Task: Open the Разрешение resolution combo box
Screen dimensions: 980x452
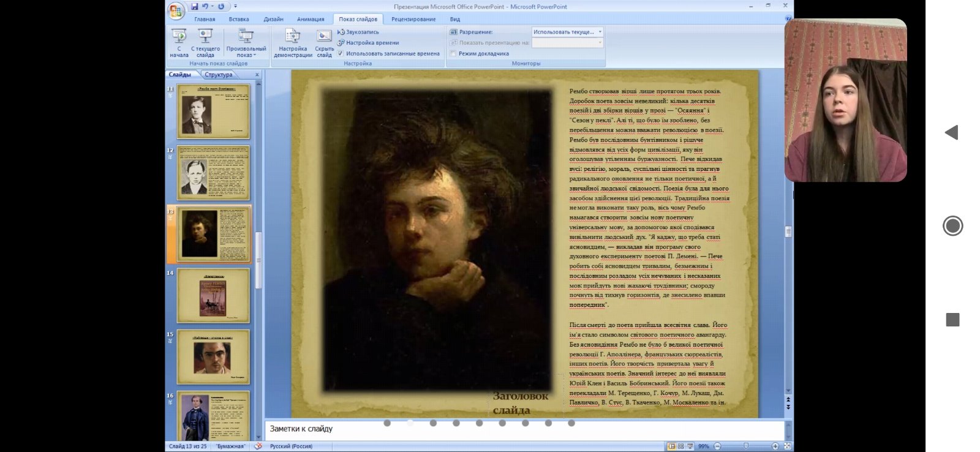Action: point(567,32)
